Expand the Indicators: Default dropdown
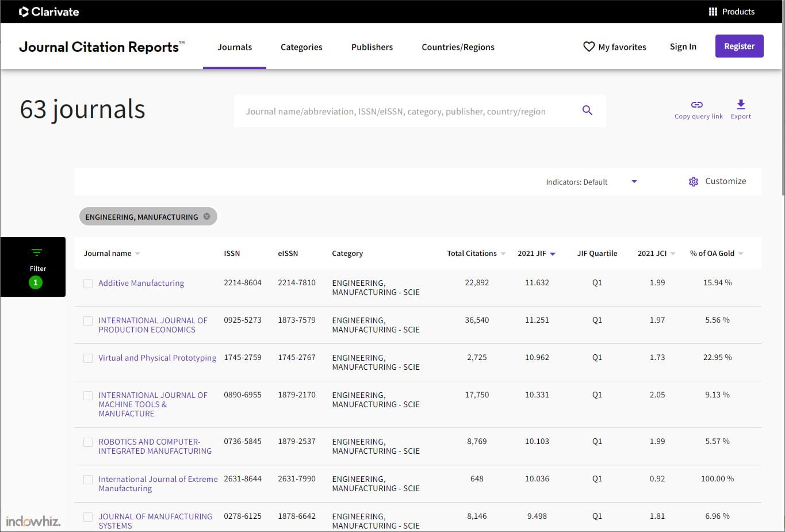 coord(634,182)
